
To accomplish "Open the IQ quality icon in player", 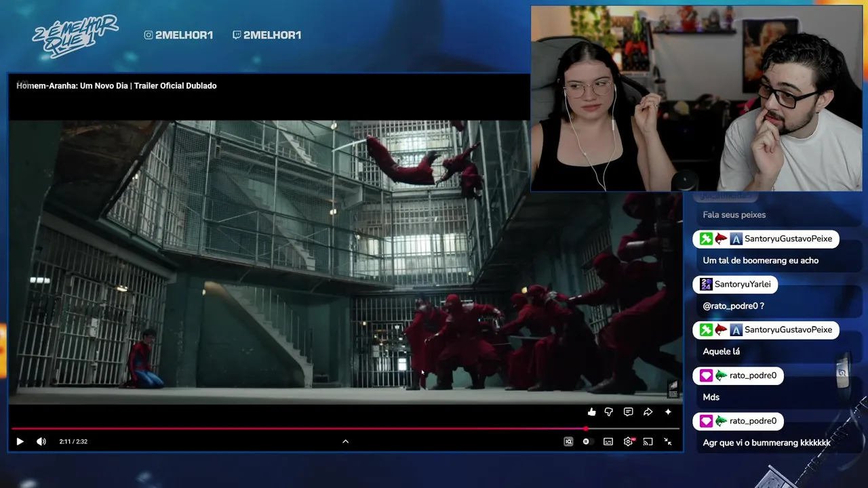I will (568, 441).
